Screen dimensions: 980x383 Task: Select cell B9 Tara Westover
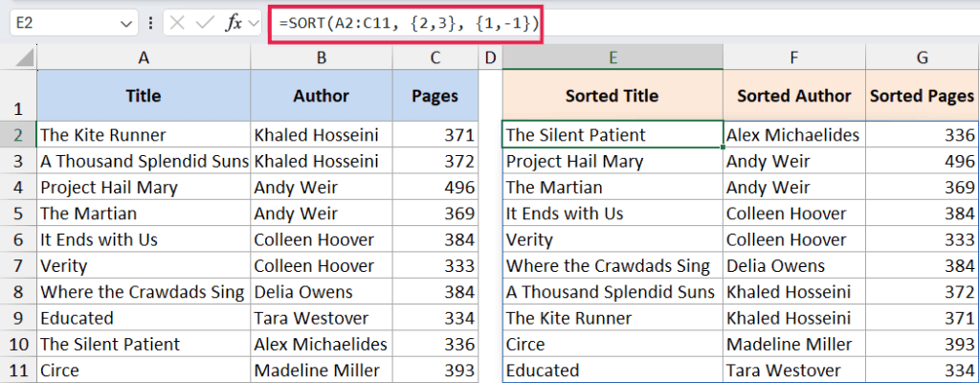[322, 318]
